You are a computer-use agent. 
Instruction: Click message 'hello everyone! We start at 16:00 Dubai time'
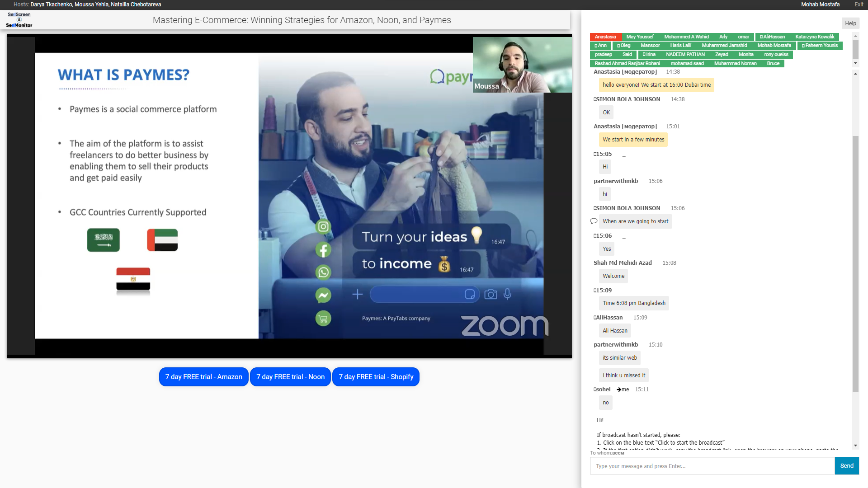(656, 85)
